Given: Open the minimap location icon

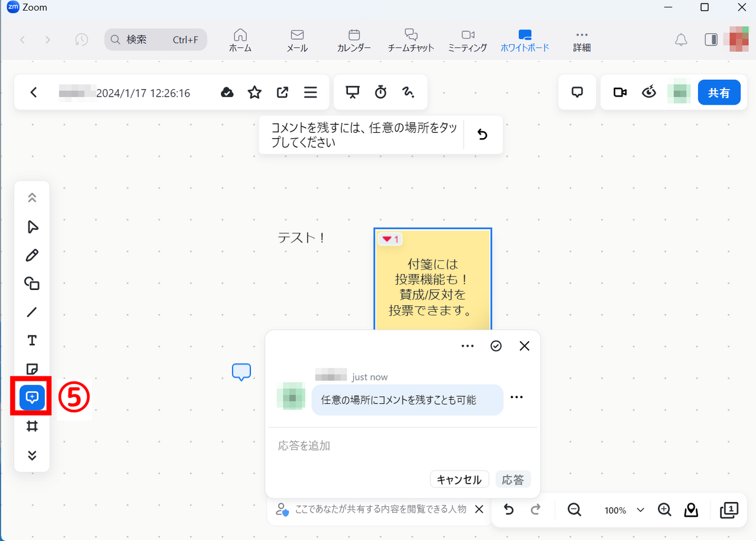Looking at the screenshot, I should 691,510.
